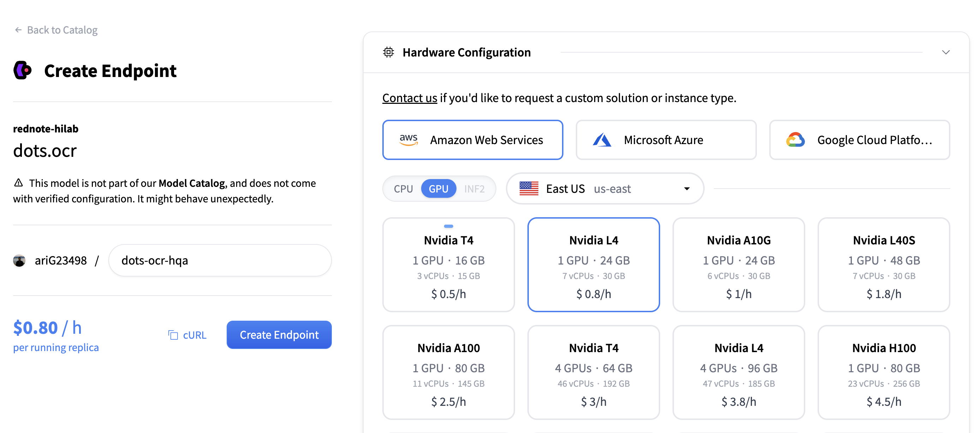Select the GPU accelerator option

(x=438, y=189)
